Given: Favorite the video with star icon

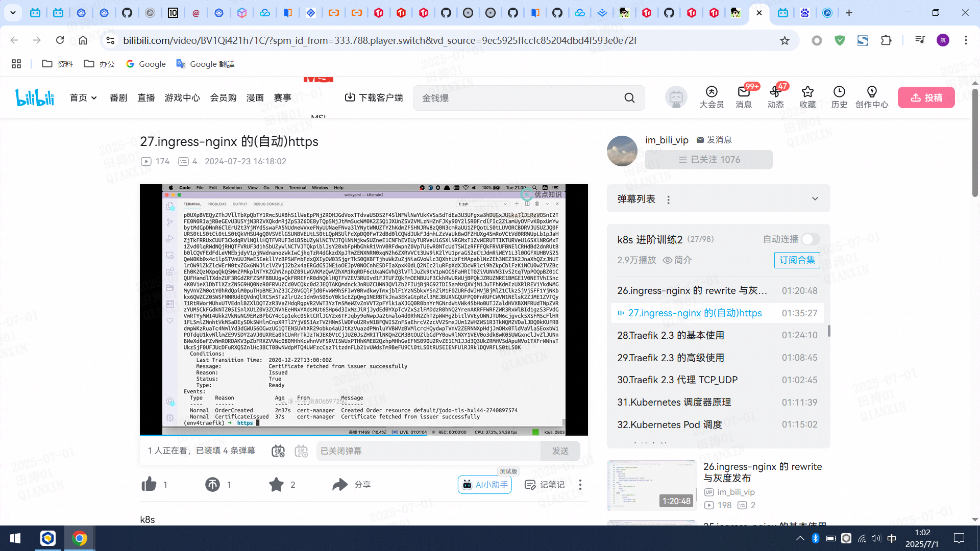Looking at the screenshot, I should pos(276,484).
